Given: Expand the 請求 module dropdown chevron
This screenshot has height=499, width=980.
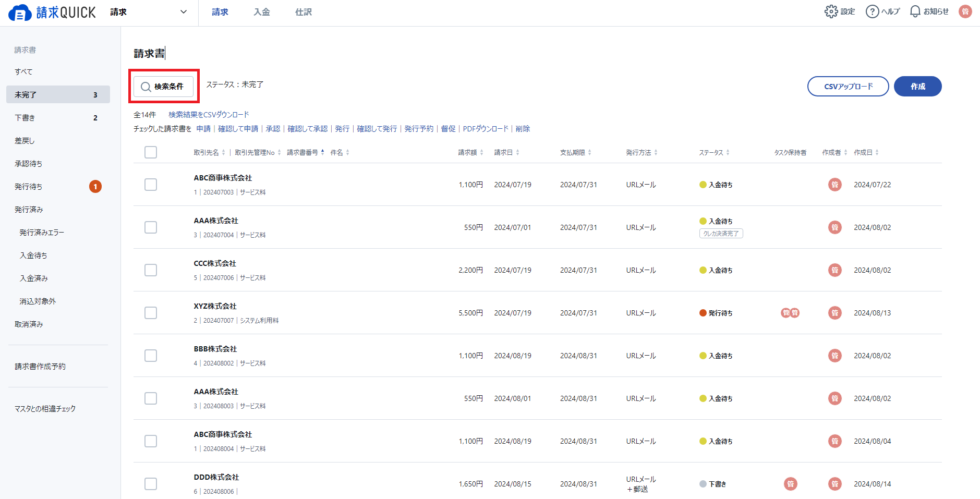Looking at the screenshot, I should (184, 12).
